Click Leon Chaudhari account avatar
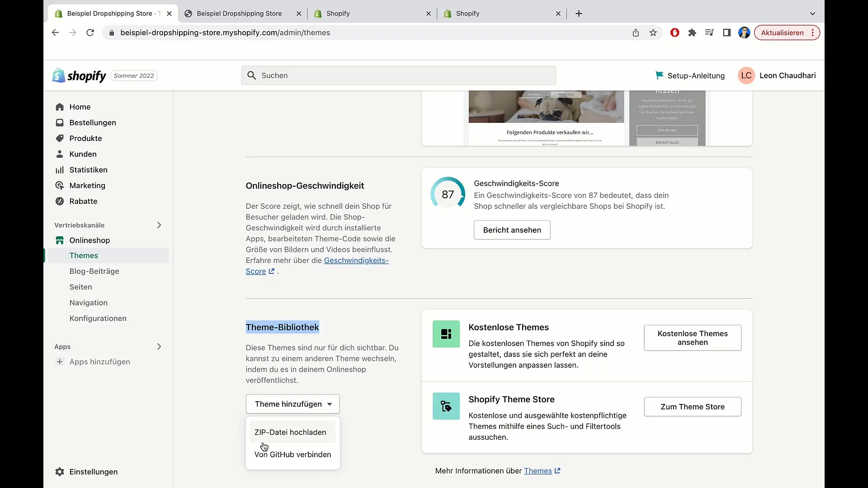Image resolution: width=868 pixels, height=488 pixels. tap(746, 75)
